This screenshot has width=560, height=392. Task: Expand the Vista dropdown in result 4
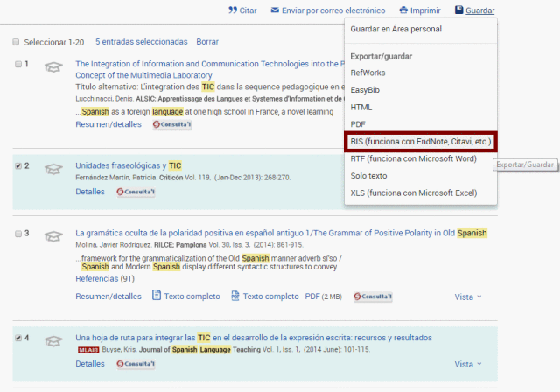(x=467, y=364)
